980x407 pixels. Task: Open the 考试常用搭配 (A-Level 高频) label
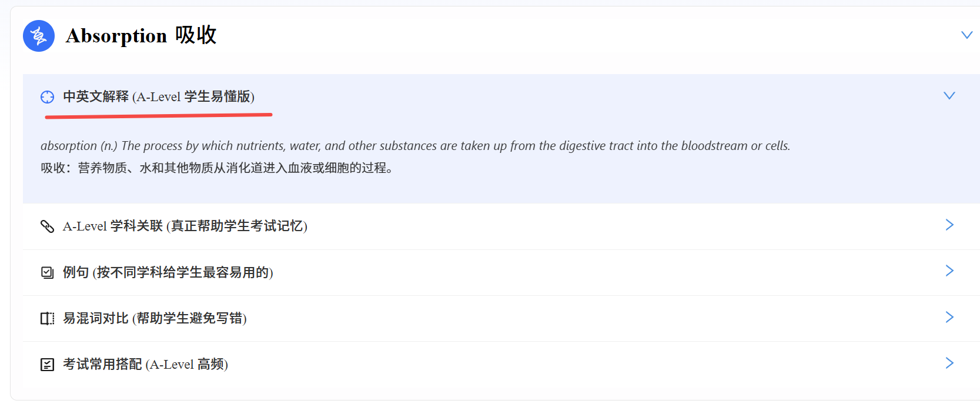coord(145,365)
